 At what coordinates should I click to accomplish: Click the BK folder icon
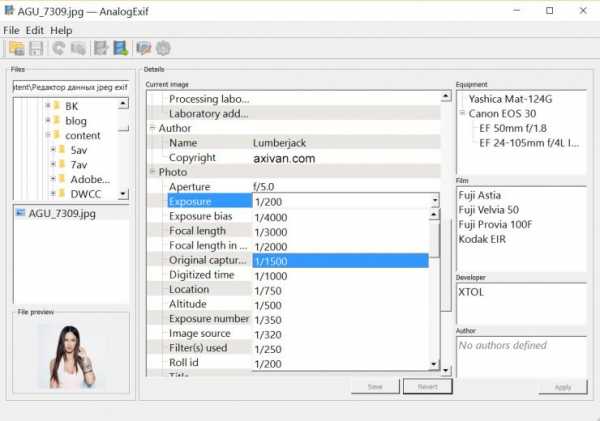(x=57, y=106)
